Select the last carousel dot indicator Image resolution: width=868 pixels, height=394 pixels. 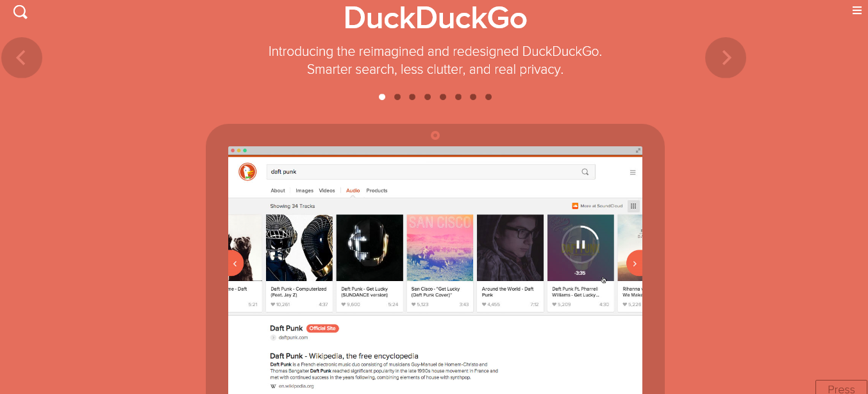pyautogui.click(x=488, y=97)
